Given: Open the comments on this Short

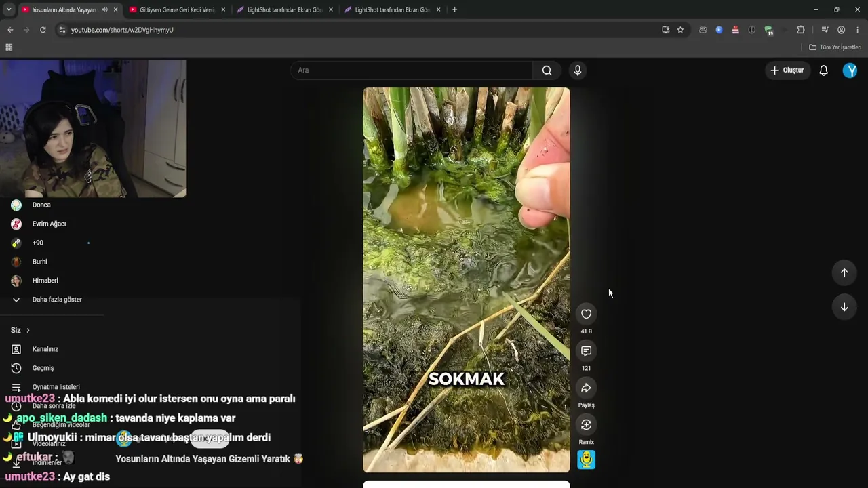Looking at the screenshot, I should pyautogui.click(x=586, y=351).
